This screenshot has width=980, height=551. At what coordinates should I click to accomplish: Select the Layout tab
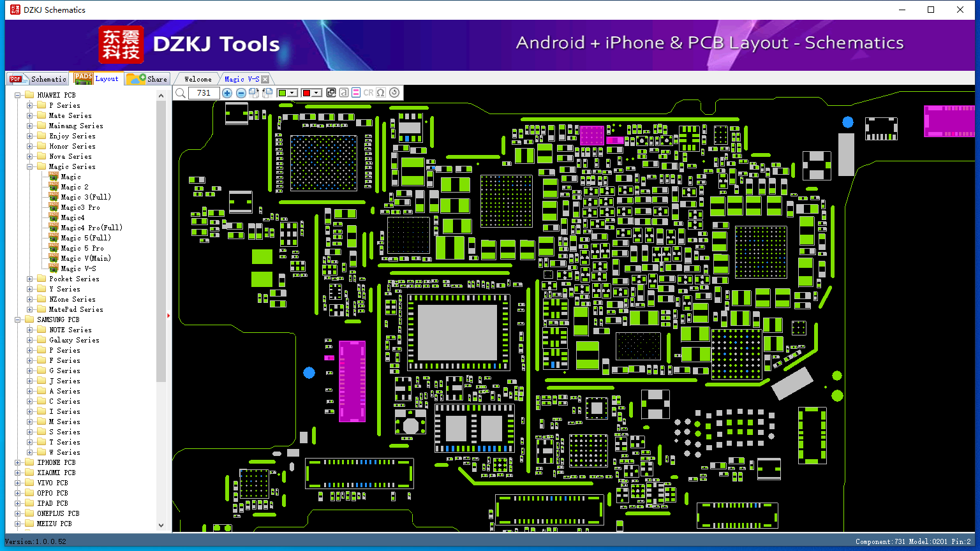96,78
